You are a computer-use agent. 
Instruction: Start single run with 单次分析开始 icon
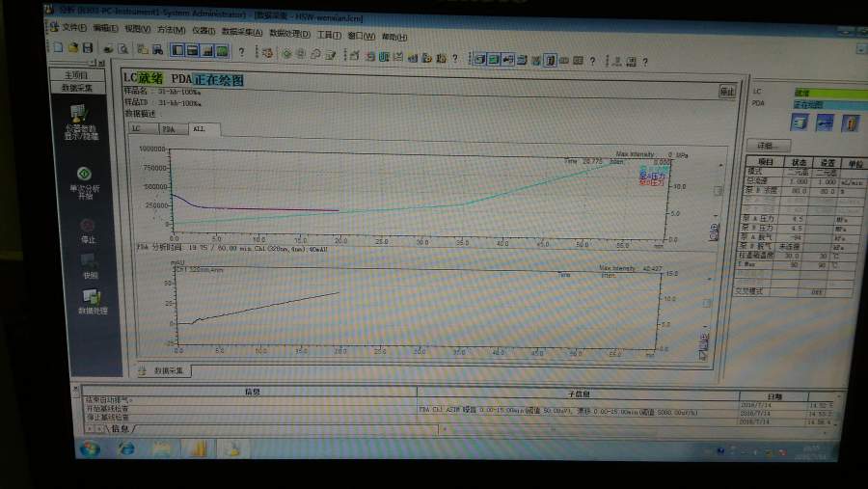click(85, 182)
